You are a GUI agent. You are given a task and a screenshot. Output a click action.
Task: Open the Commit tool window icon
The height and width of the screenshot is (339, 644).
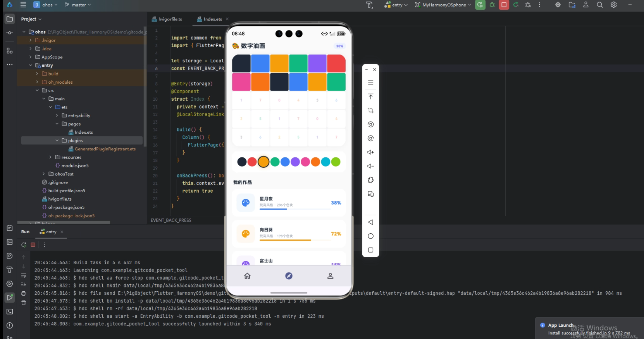pyautogui.click(x=10, y=33)
